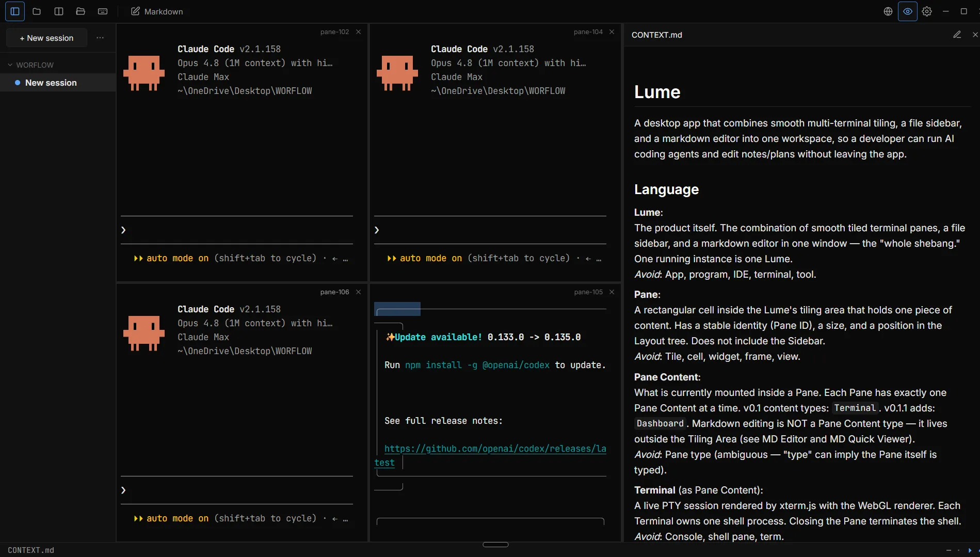Click CONTEXT.md in the status bar
980x557 pixels.
tap(31, 550)
